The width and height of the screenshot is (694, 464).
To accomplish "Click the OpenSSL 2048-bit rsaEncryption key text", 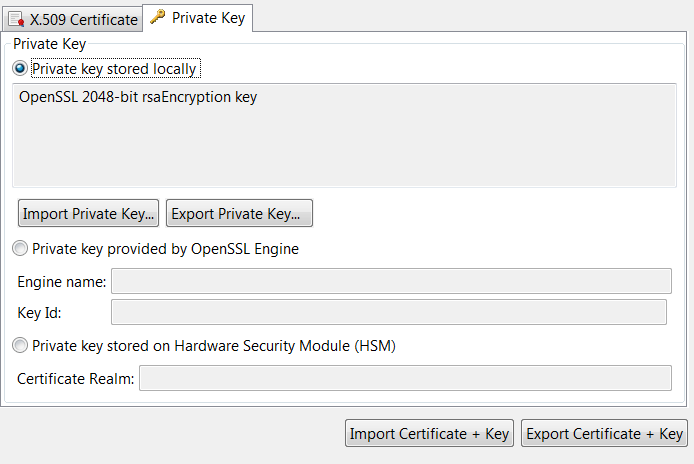I will click(x=138, y=97).
